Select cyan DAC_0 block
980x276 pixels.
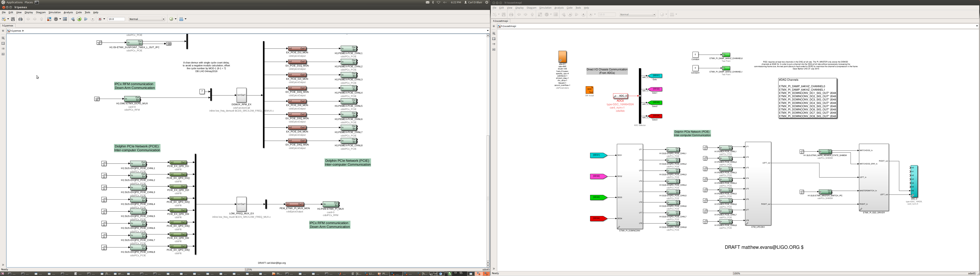coord(914,182)
